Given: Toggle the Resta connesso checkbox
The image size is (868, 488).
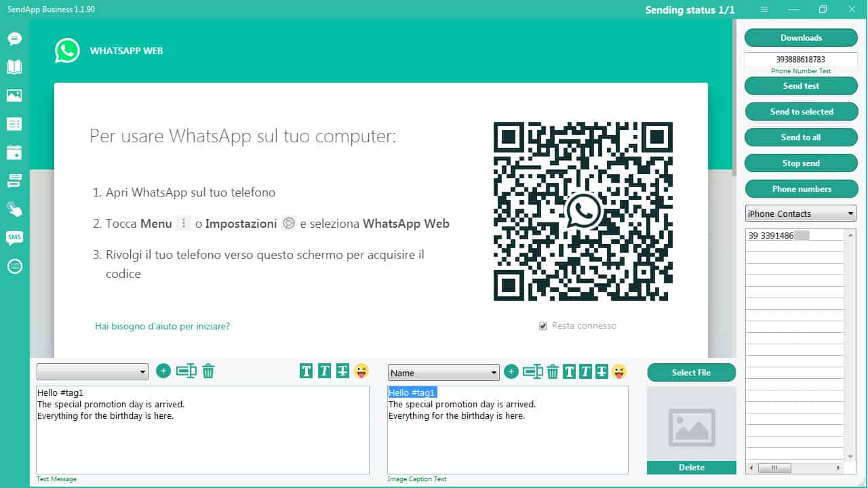Looking at the screenshot, I should click(543, 326).
